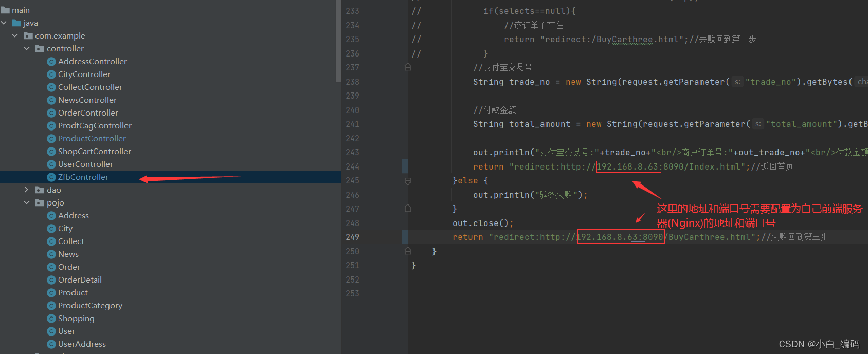Select the blue ProductController entry

(x=92, y=138)
